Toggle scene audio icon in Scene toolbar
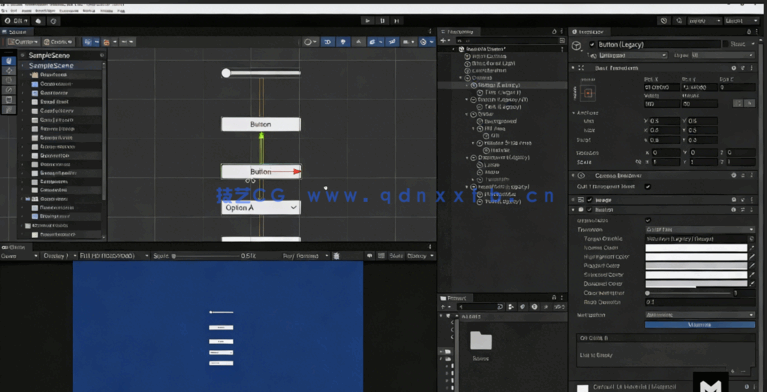 [359, 42]
